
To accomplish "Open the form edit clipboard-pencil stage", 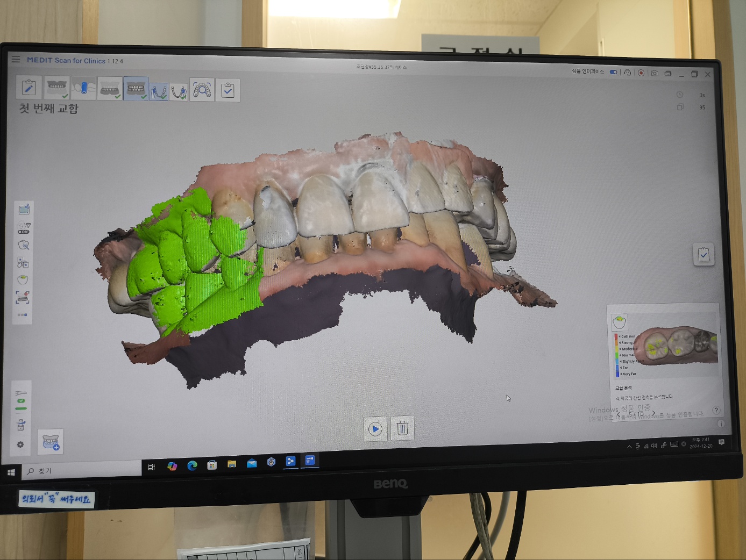I will click(29, 88).
